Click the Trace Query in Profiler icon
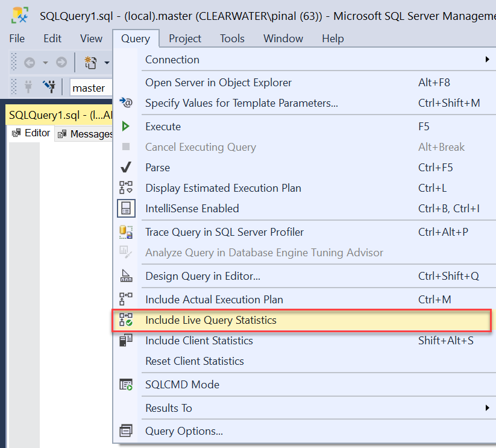Image resolution: width=496 pixels, height=448 pixels. tap(126, 232)
